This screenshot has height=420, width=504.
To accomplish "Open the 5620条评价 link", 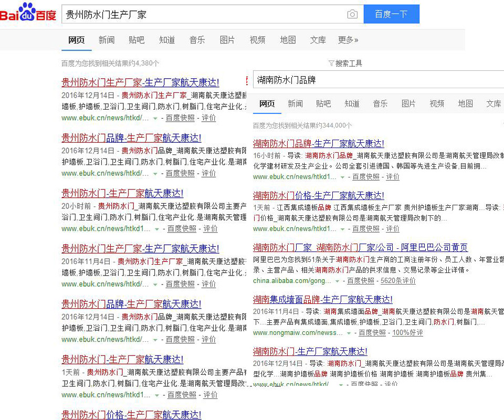I will click(398, 281).
